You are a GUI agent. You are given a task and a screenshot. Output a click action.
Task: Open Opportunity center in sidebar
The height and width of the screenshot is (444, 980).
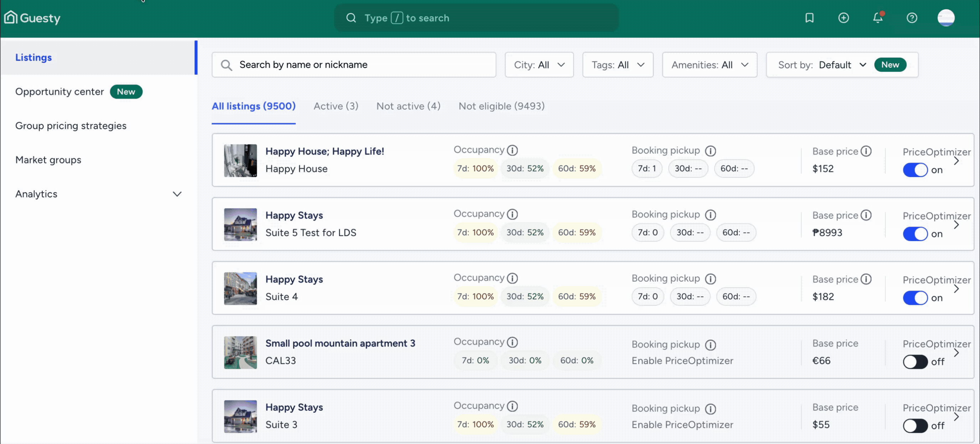point(60,92)
